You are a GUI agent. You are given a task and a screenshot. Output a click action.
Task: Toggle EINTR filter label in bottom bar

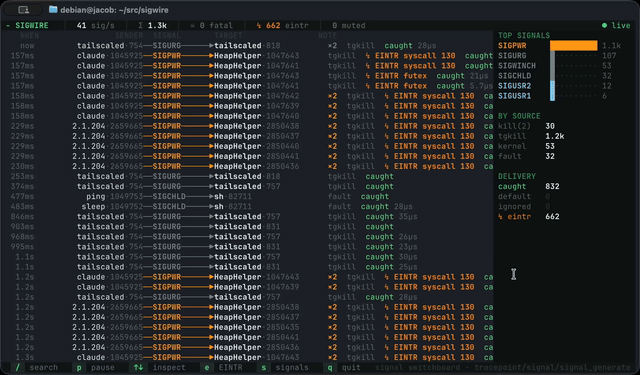tap(231, 367)
